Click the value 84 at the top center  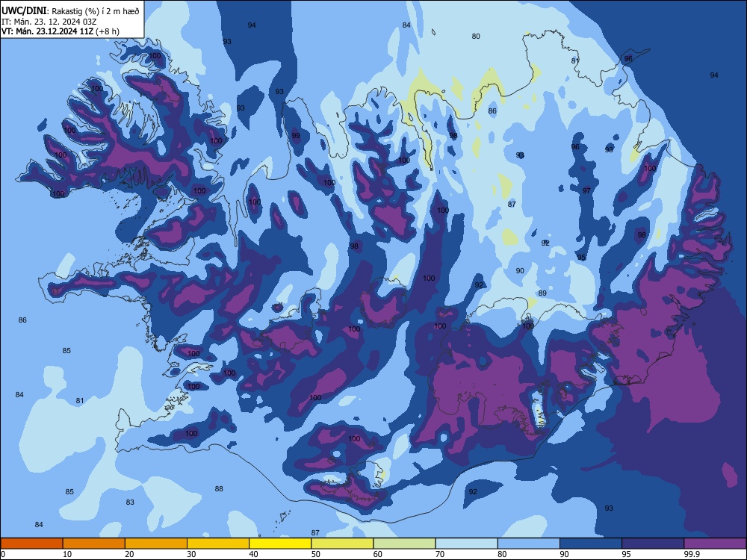pyautogui.click(x=406, y=25)
